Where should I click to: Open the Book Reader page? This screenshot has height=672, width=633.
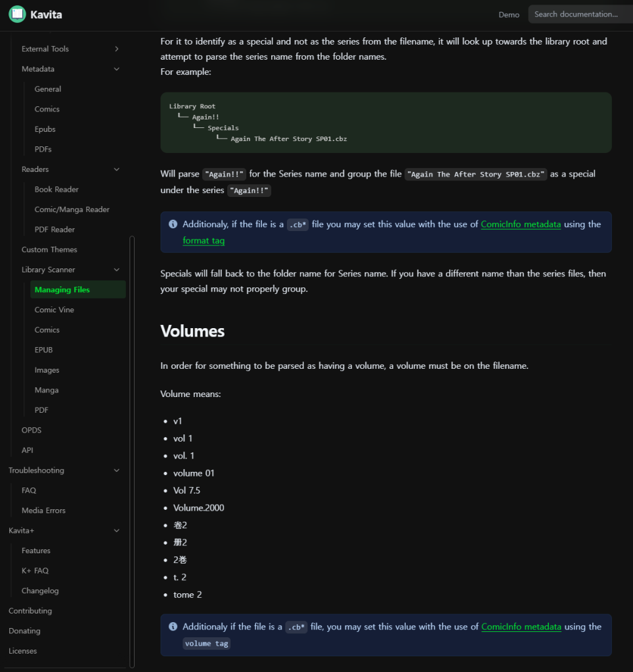(56, 190)
